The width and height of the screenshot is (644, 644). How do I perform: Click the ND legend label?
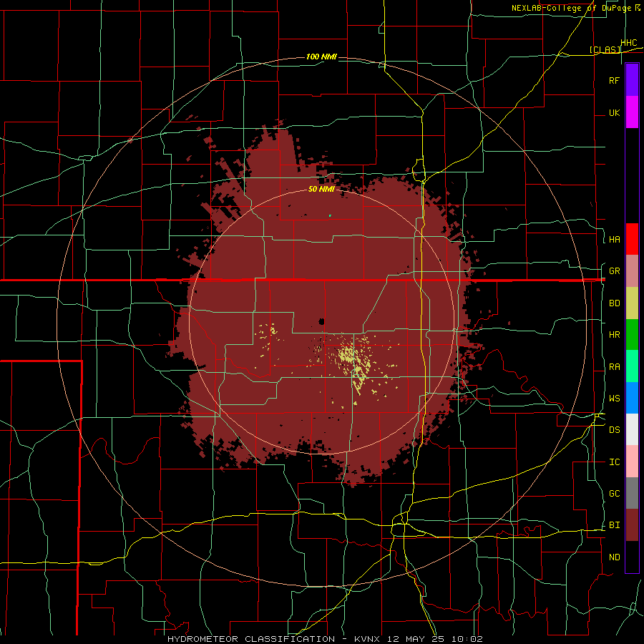tap(614, 557)
